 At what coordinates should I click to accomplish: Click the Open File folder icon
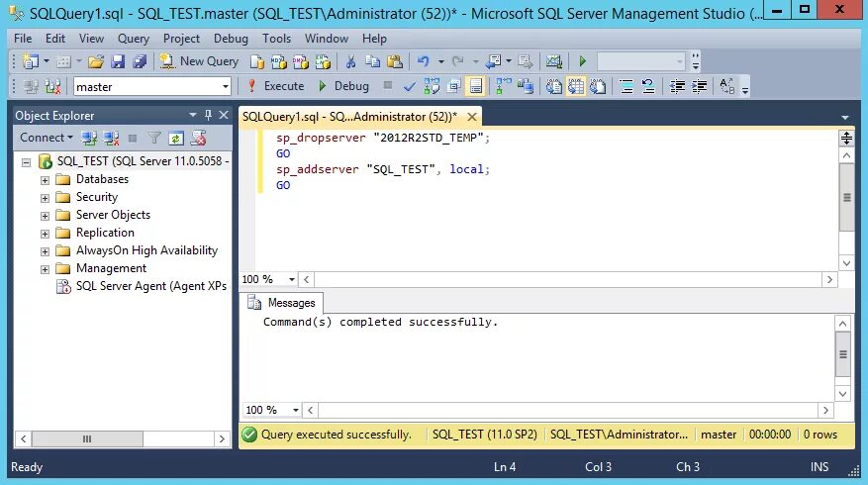[96, 61]
